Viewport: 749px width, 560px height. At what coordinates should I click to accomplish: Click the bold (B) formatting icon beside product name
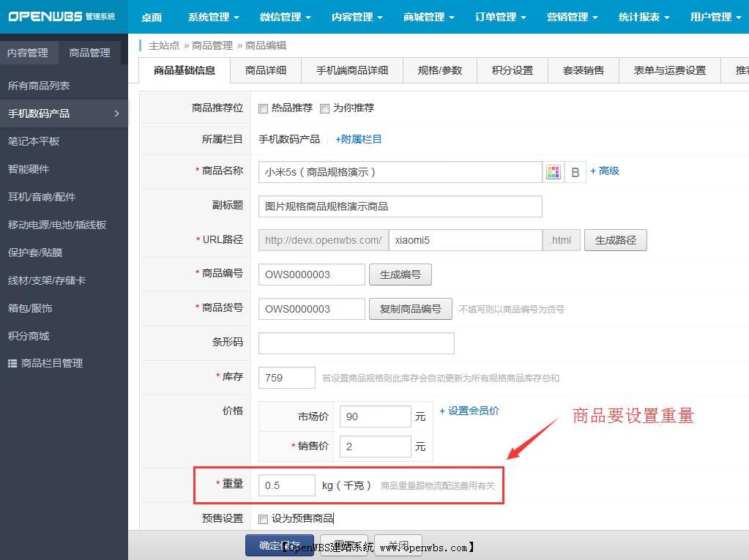[x=575, y=171]
